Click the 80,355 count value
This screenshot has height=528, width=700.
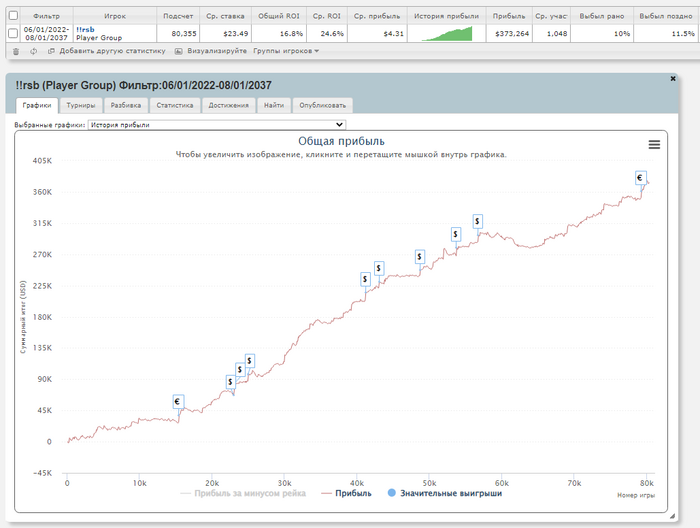[184, 33]
